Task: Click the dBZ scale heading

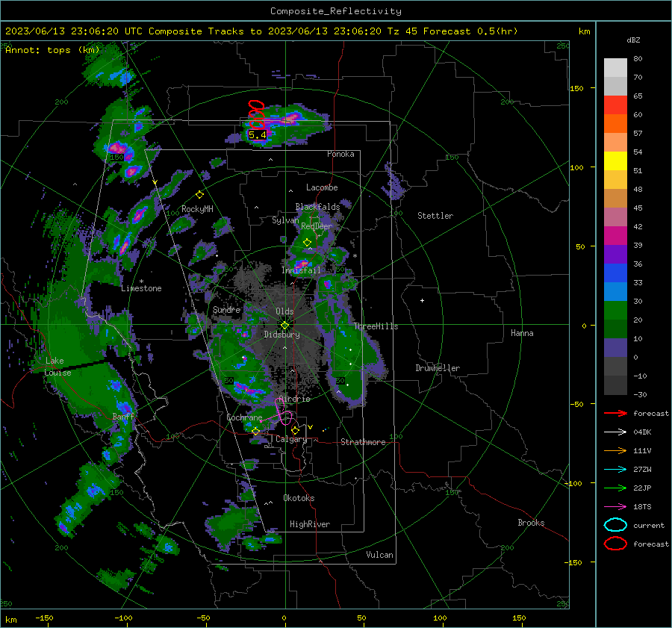Action: point(633,40)
